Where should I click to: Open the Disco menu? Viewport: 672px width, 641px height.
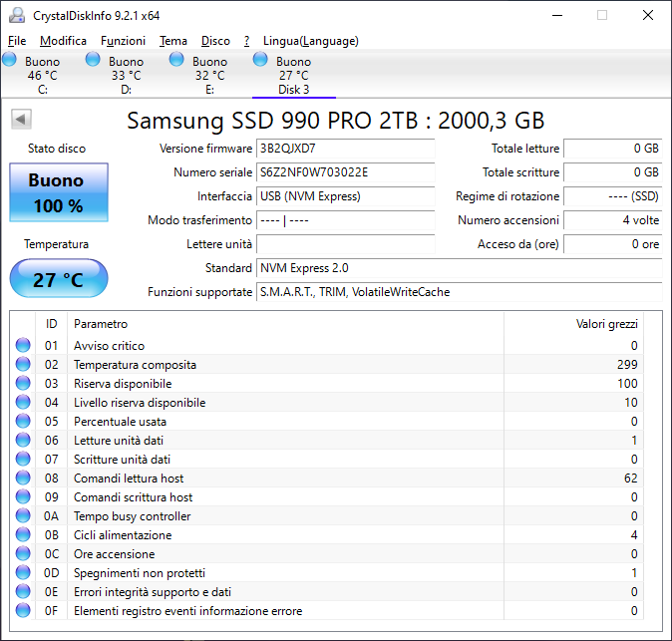[x=215, y=41]
